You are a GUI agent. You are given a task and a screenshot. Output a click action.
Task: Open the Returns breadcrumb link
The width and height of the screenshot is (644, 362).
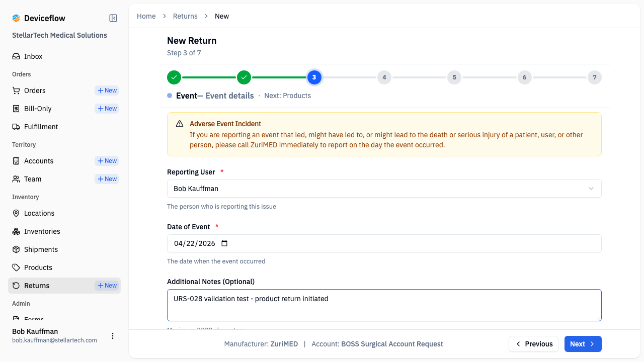point(185,16)
